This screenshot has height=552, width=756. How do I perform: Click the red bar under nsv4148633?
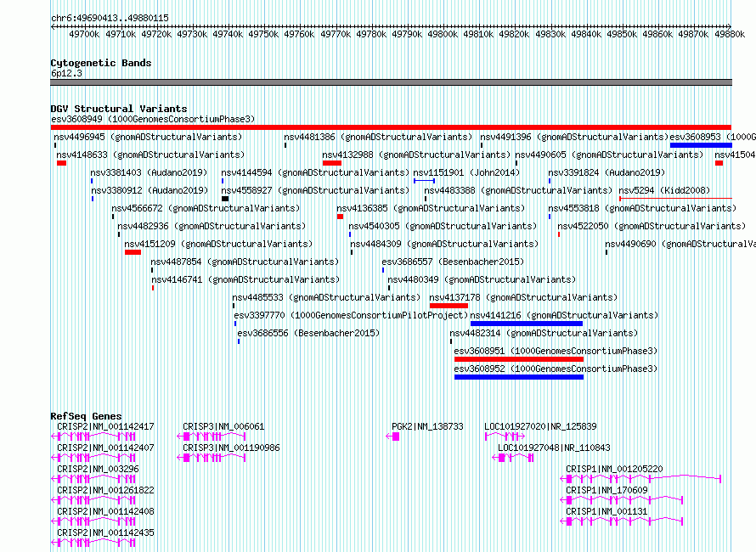click(61, 163)
